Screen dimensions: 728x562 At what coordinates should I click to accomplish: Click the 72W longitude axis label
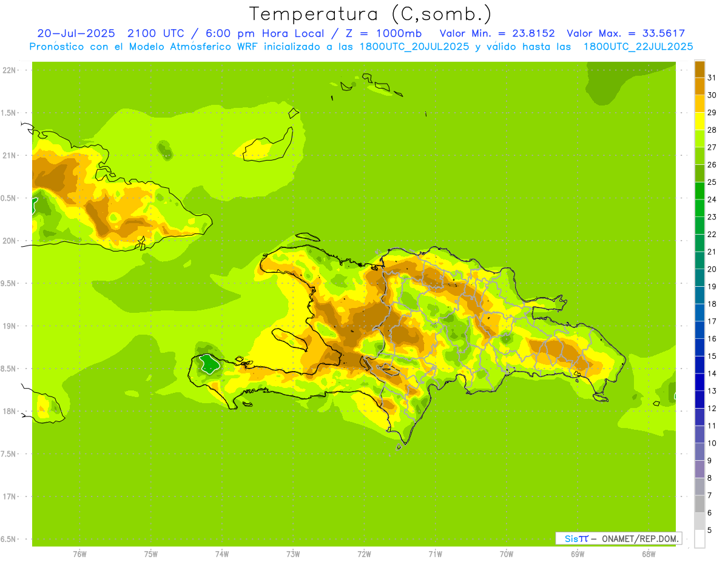point(364,554)
